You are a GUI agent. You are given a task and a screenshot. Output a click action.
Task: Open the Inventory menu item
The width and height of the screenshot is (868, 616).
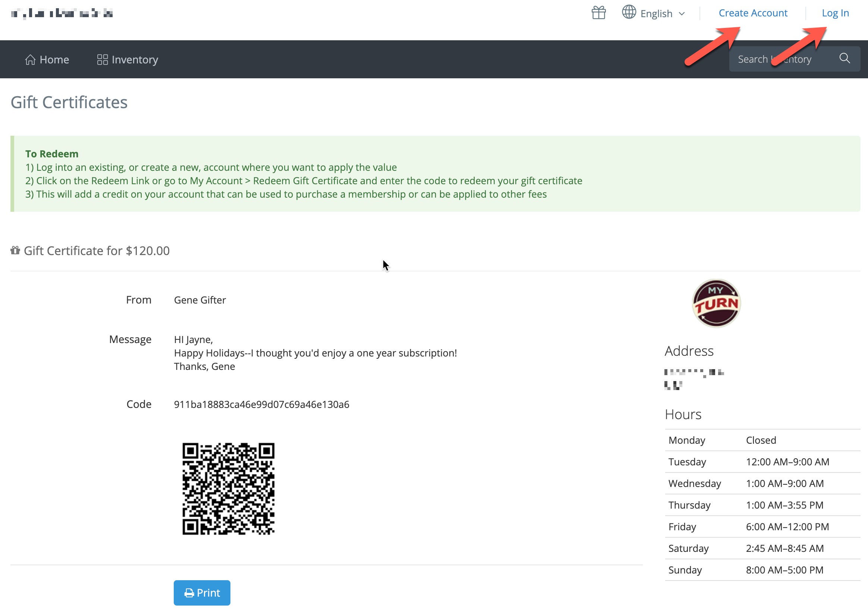click(x=128, y=60)
